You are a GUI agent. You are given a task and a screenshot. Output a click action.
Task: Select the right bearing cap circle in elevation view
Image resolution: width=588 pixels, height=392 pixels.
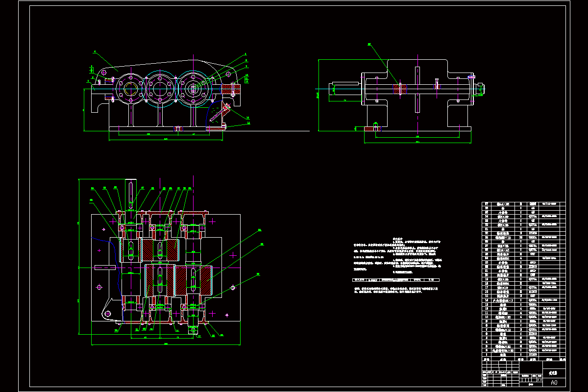click(194, 89)
